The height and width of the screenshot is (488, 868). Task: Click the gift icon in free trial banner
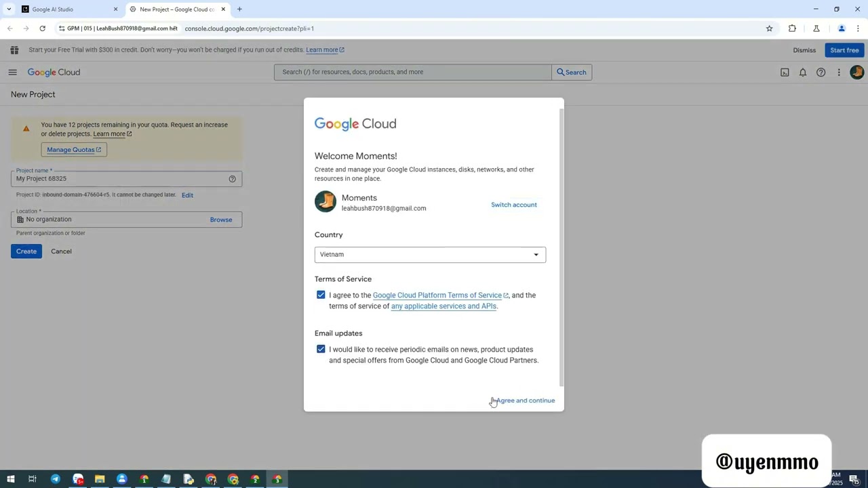pyautogui.click(x=14, y=50)
